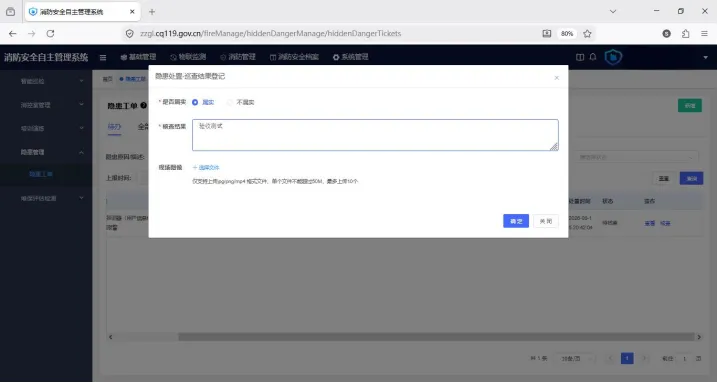Click the browser forward arrow
Image resolution: width=718 pixels, height=383 pixels.
coord(31,33)
